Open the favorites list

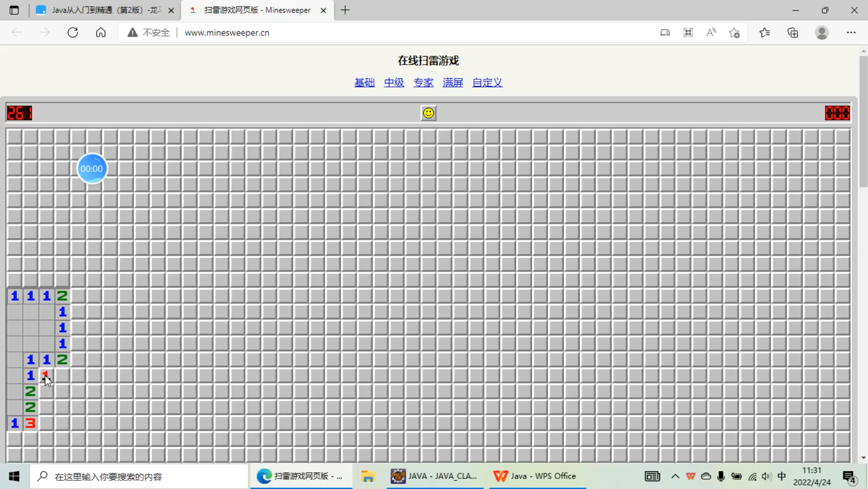(765, 33)
